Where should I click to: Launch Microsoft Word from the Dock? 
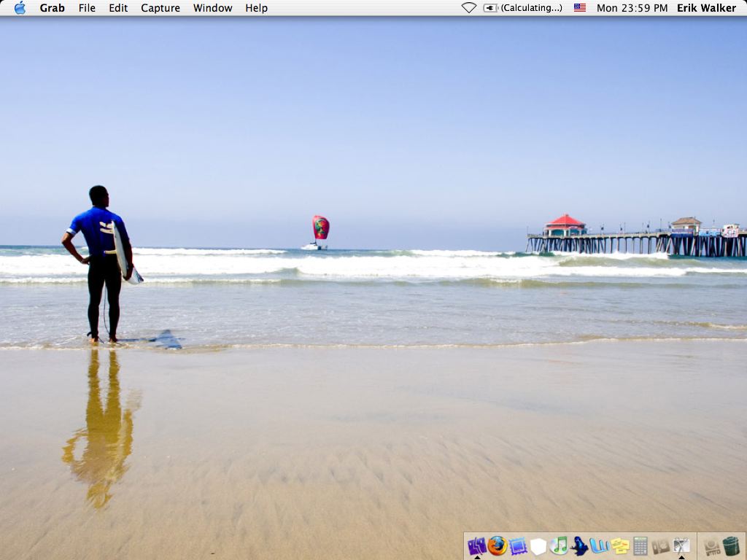coord(600,545)
